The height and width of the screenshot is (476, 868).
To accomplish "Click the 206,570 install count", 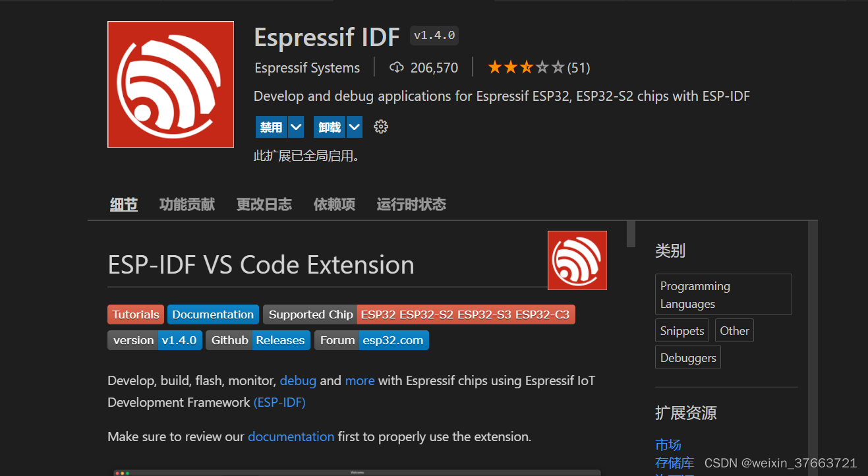I will [x=434, y=68].
